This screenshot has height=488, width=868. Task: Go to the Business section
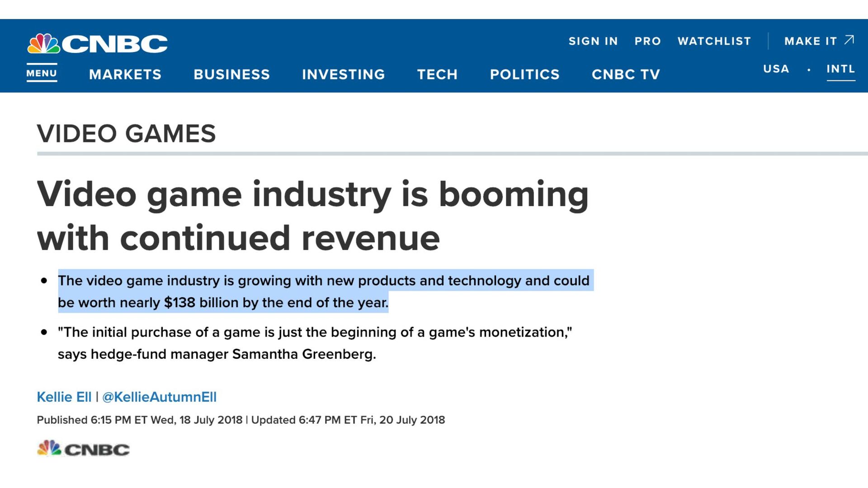tap(231, 74)
